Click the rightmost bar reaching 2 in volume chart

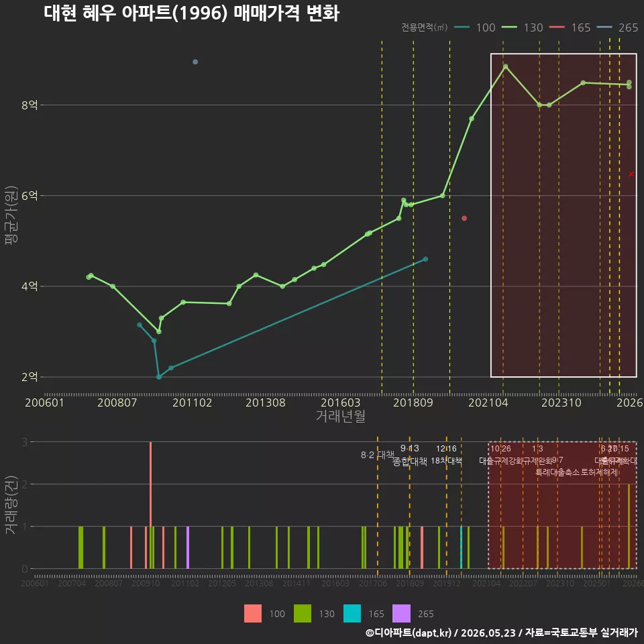(x=629, y=526)
